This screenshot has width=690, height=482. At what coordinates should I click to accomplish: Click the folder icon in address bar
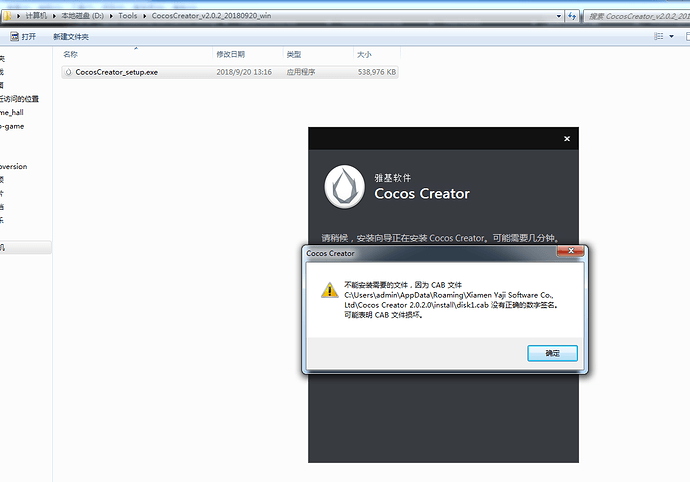7,16
